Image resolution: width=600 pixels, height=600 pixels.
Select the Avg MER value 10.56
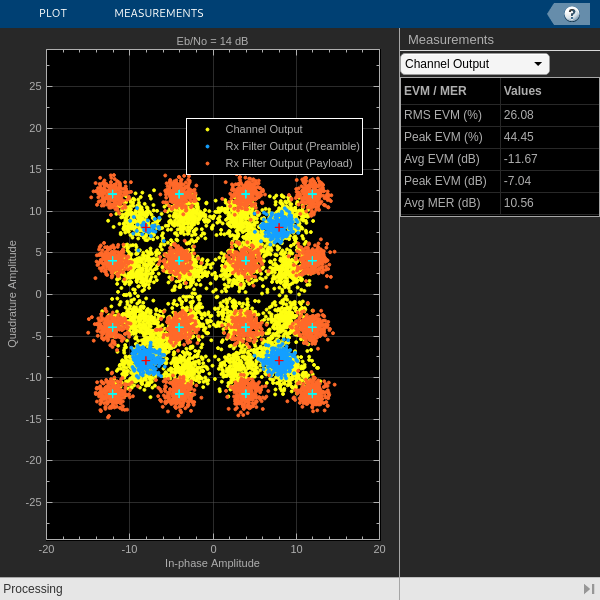[518, 203]
